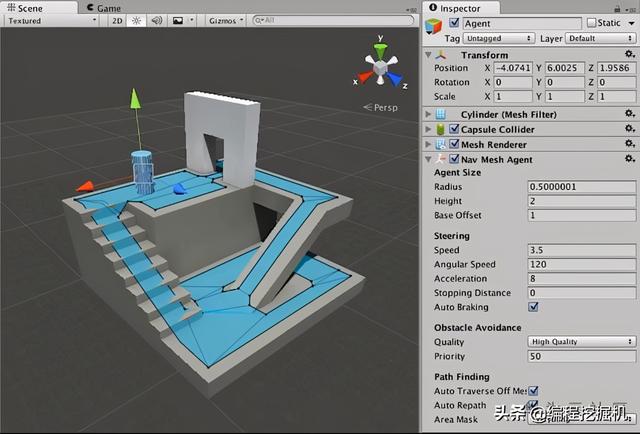Disable the Capsule Collider checkbox
Viewport: 640px width, 434px height.
click(x=454, y=129)
